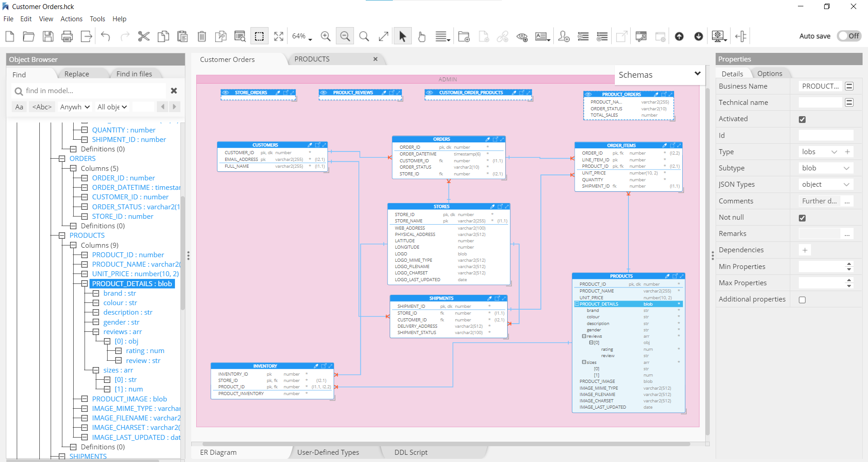Open the Comments ellipsis editor button

[847, 201]
